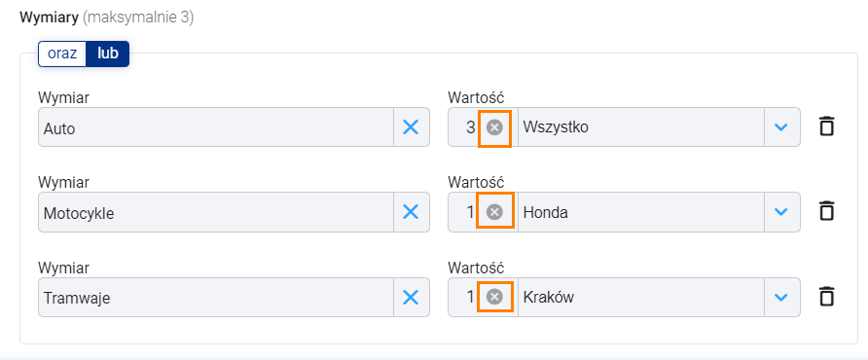Click the Motocykle dimension field
This screenshot has height=360, width=868.
coord(216,211)
